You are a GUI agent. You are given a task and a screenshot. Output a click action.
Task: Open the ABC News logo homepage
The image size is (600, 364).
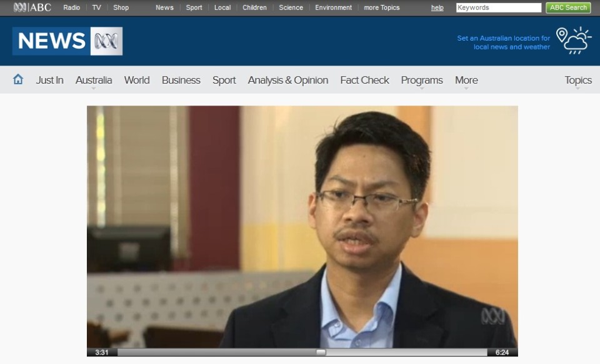(67, 41)
